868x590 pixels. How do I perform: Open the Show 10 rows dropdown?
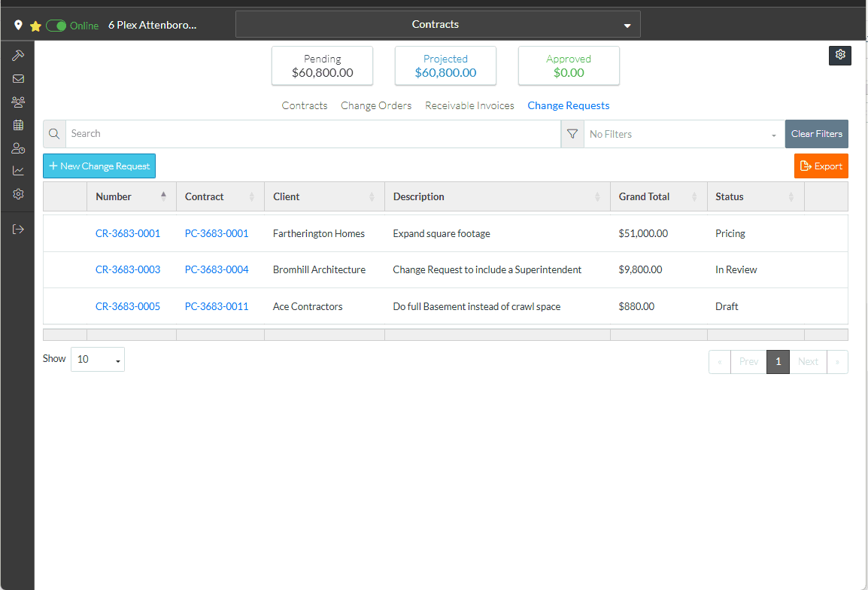(x=98, y=360)
